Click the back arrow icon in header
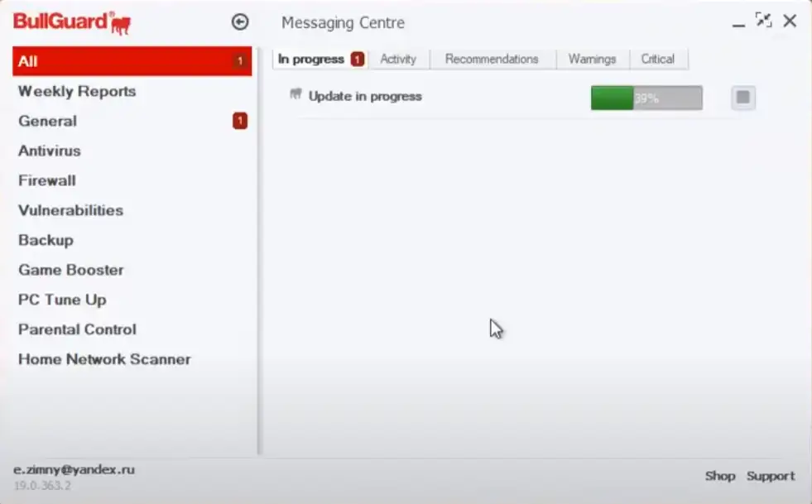The image size is (812, 504). [x=240, y=22]
